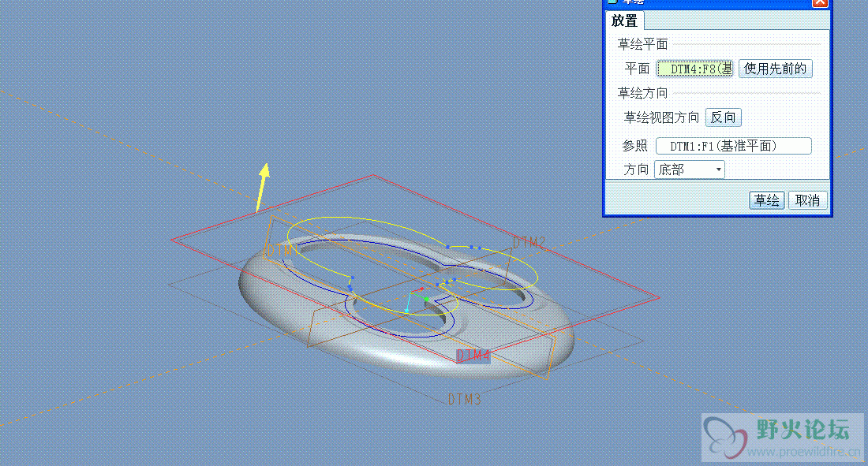Select the DTM4 datum plane label
Image resolution: width=868 pixels, height=466 pixels.
tap(473, 356)
